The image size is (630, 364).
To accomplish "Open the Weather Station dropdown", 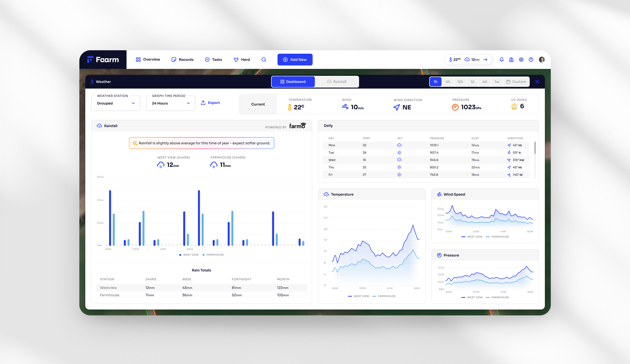I will click(115, 103).
